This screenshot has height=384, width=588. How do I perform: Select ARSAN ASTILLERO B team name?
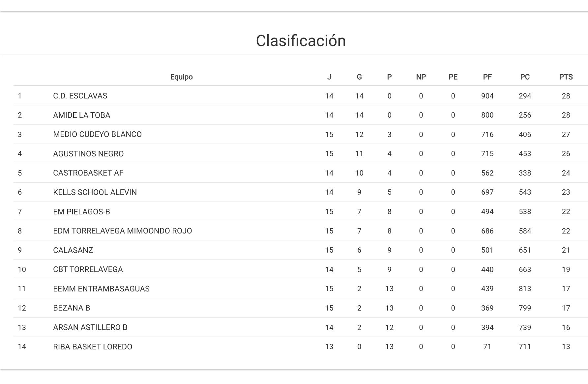click(x=90, y=327)
